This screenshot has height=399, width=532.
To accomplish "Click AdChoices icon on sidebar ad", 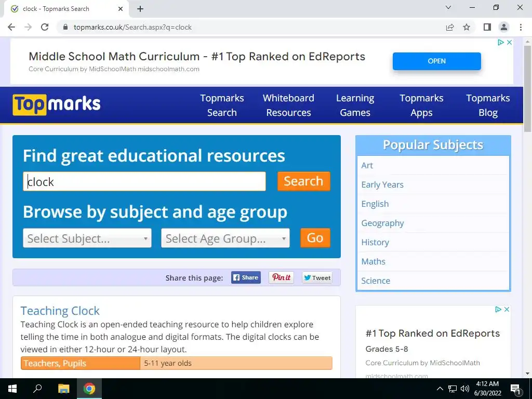I will [x=498, y=310].
